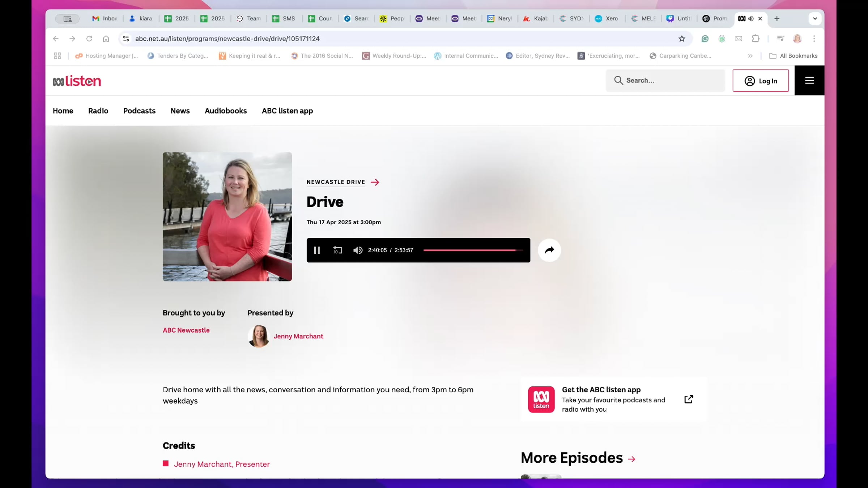Open the media controls toolbar icon
The height and width of the screenshot is (488, 868).
point(780,39)
